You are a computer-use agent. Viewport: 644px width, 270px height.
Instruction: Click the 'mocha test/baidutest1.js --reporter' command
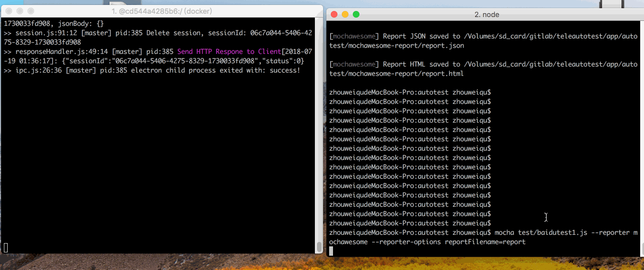[563, 233]
